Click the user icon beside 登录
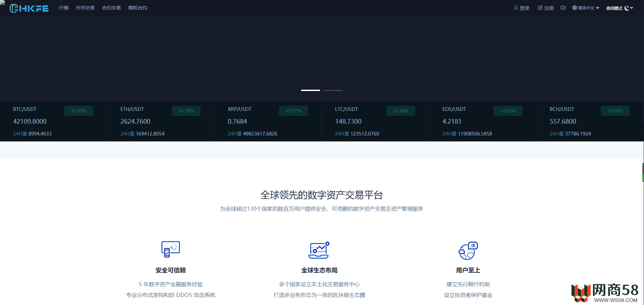 516,8
